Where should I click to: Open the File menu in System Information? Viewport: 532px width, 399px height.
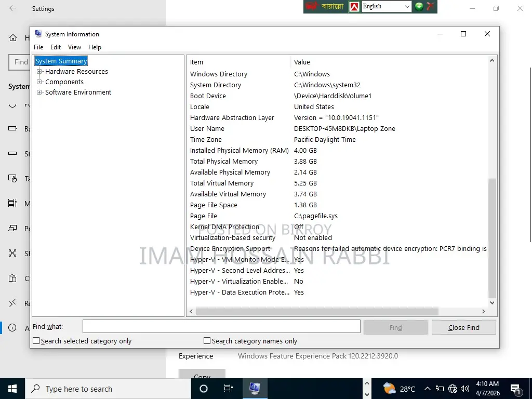point(38,47)
